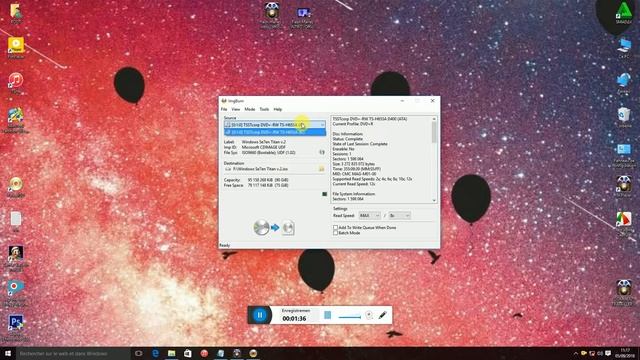The height and width of the screenshot is (360, 640).
Task: Open the View menu in ImgBurn
Action: pos(236,109)
